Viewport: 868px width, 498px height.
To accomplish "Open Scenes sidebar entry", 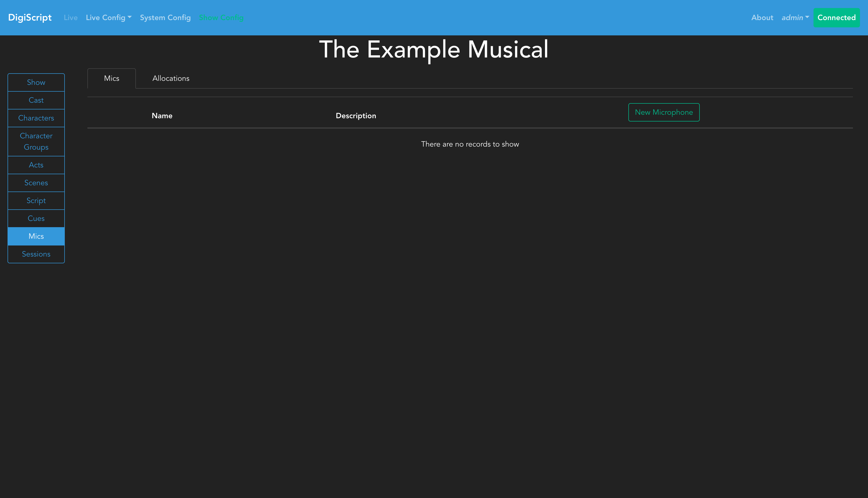I will (x=36, y=183).
